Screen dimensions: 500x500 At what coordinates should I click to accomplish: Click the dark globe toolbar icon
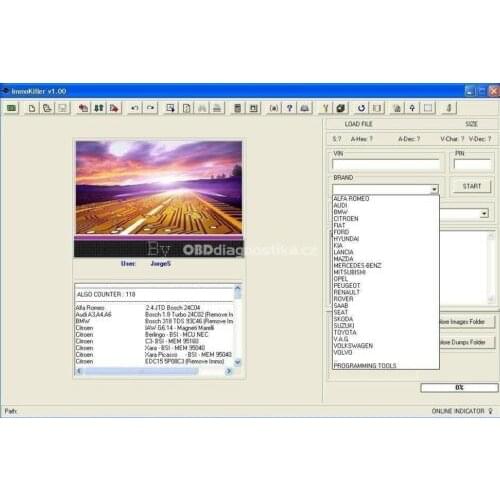341,108
